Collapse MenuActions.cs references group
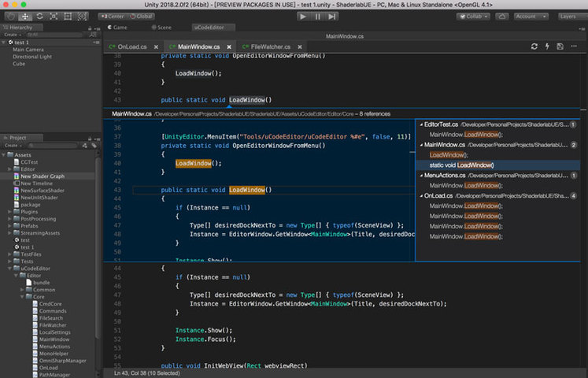Viewport: 588px width, 378px height. pyautogui.click(x=421, y=176)
